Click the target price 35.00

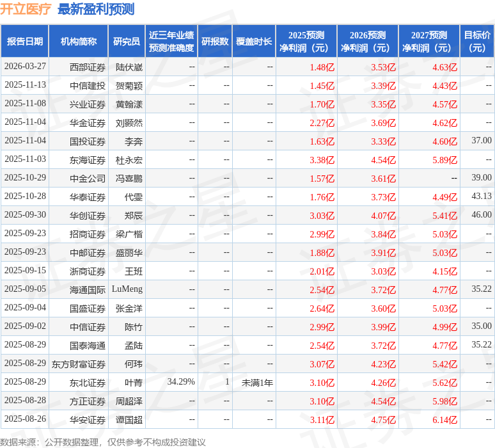pyautogui.click(x=482, y=326)
